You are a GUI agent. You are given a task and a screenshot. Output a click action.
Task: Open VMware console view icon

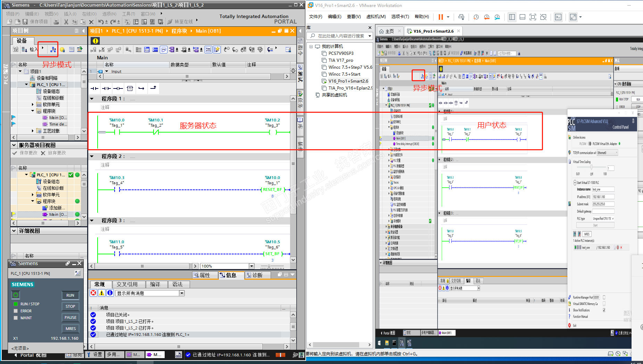tap(558, 17)
